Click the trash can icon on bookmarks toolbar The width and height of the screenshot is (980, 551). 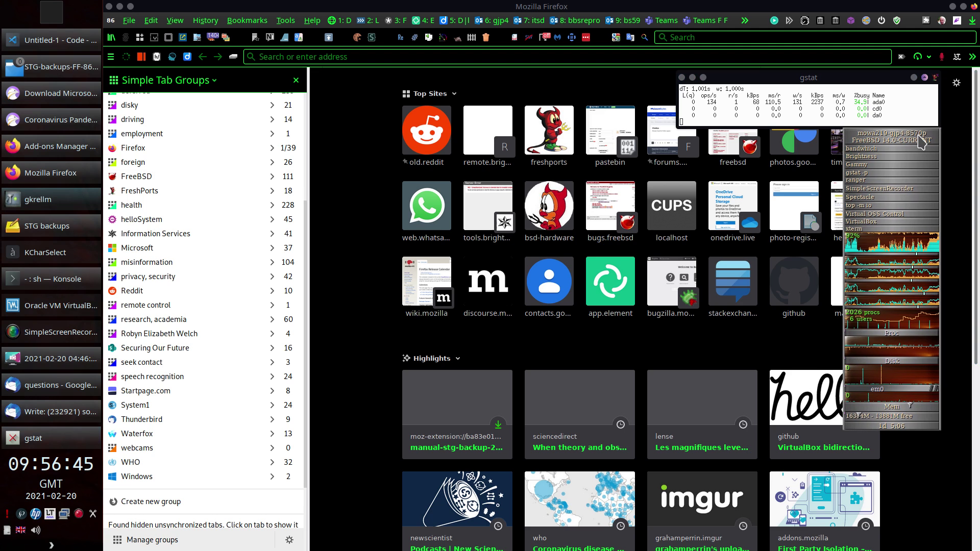tap(486, 37)
